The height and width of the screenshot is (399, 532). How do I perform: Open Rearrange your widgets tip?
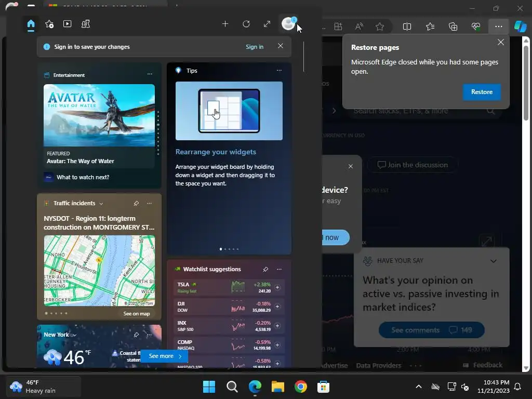tap(216, 152)
